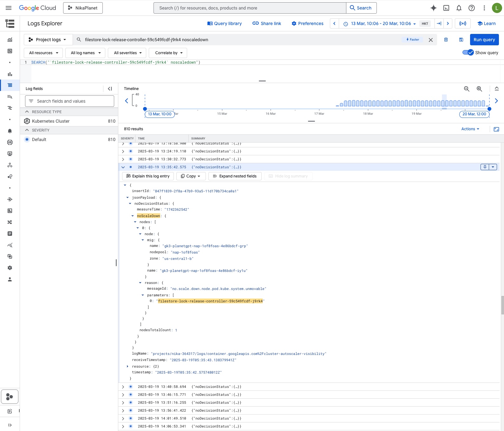Toggle the Show query switch
This screenshot has width=504, height=431.
point(468,53)
